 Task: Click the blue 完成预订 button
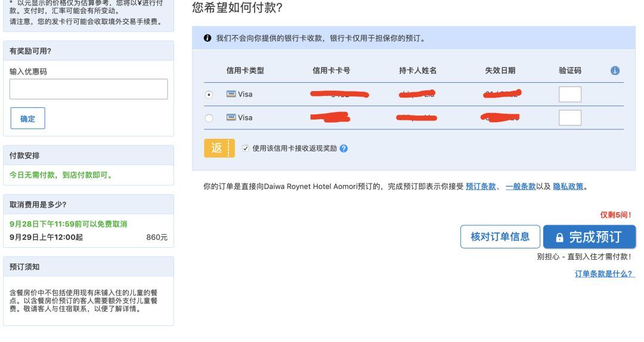[x=589, y=237]
